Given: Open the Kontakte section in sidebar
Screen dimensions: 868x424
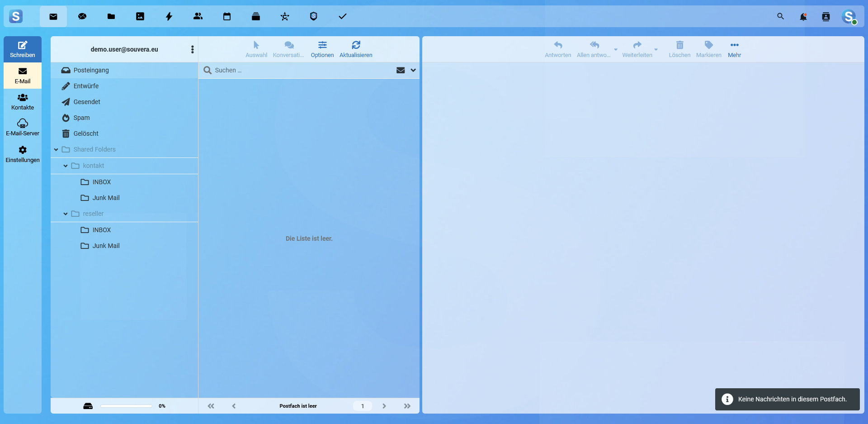Looking at the screenshot, I should (x=23, y=102).
